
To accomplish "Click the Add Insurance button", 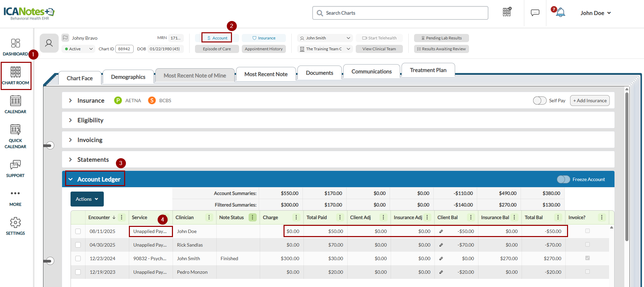I will tap(590, 101).
